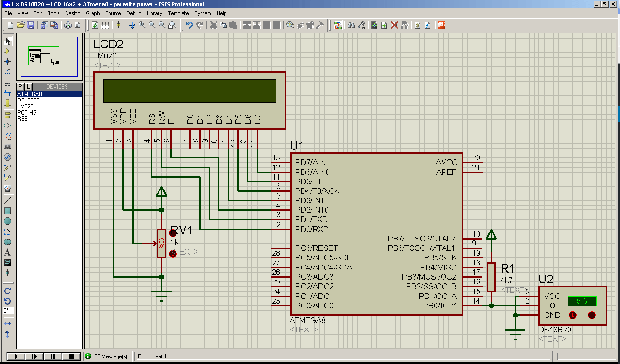Select DS18B20 in the devices list
This screenshot has height=364, width=620.
50,100
